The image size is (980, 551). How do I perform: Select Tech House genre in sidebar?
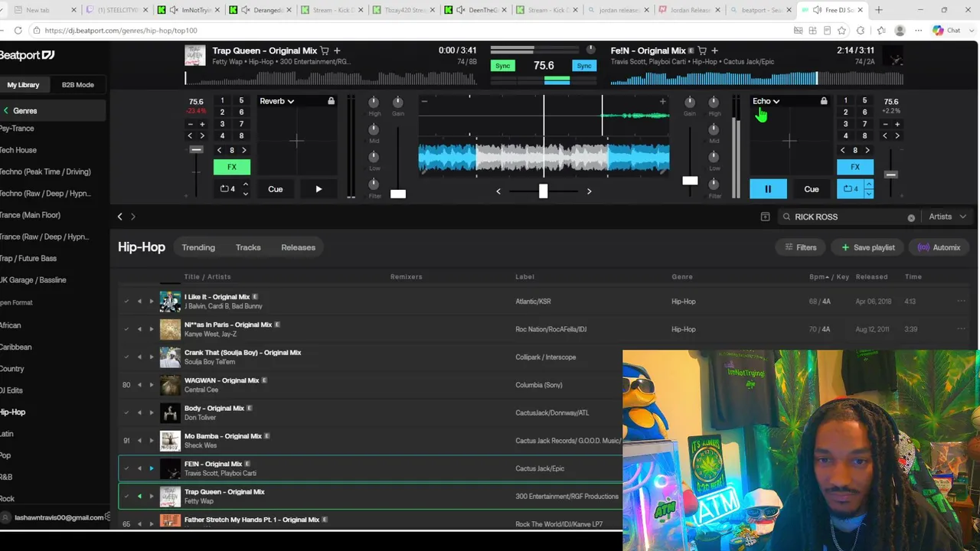pos(18,150)
